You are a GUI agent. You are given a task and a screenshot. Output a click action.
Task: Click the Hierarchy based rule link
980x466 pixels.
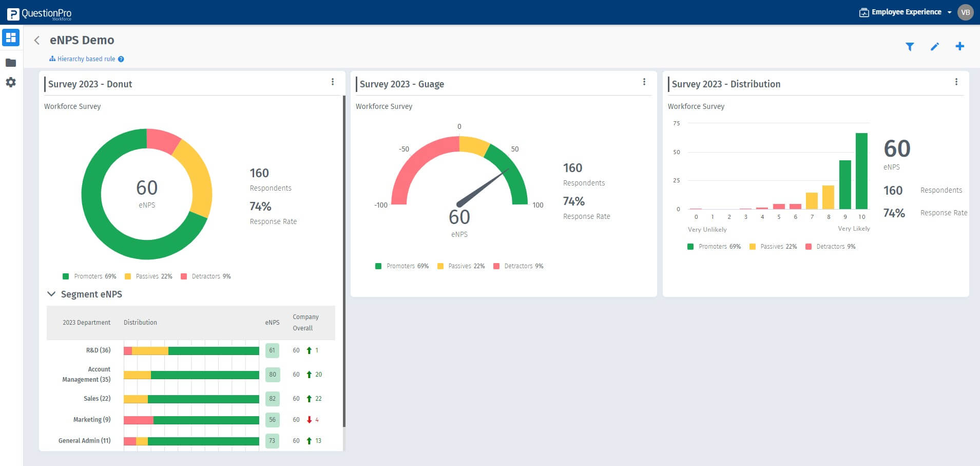[x=85, y=59]
